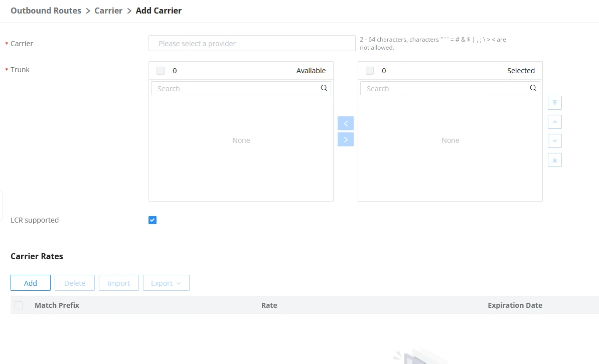Click the Add carrier rate button
The image size is (599, 364).
31,283
